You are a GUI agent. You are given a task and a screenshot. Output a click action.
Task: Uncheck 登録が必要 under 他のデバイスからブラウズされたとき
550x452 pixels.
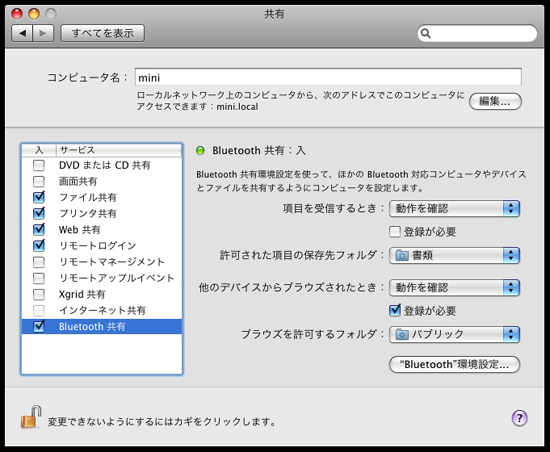coord(395,311)
